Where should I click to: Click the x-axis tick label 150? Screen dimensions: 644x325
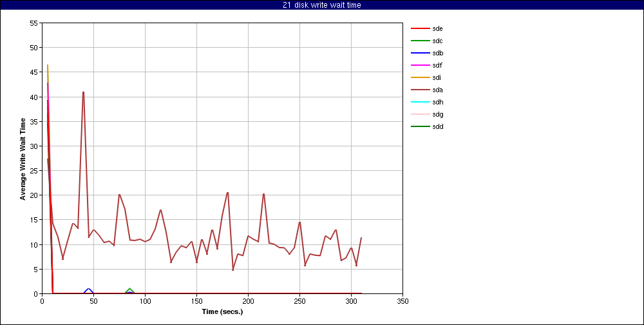(x=196, y=301)
